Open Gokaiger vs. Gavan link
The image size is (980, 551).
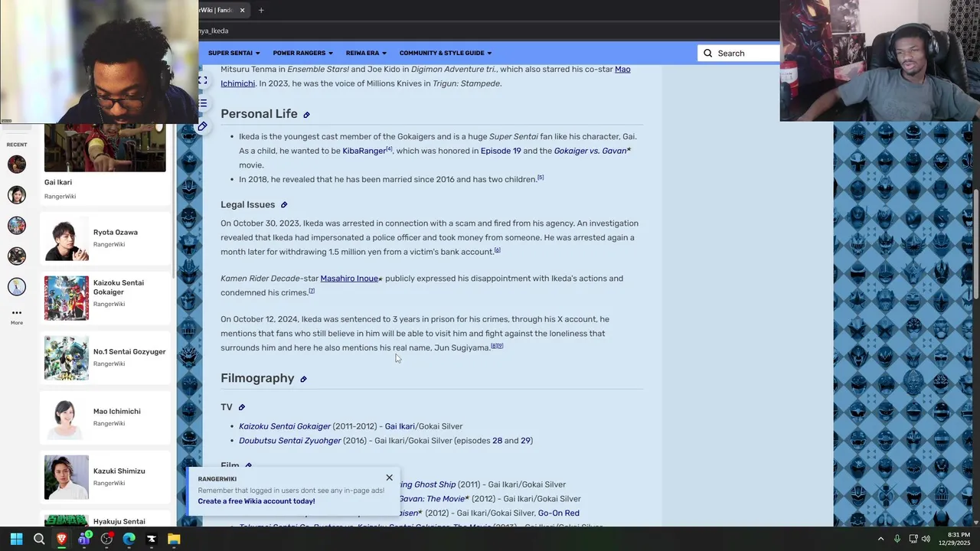point(590,151)
